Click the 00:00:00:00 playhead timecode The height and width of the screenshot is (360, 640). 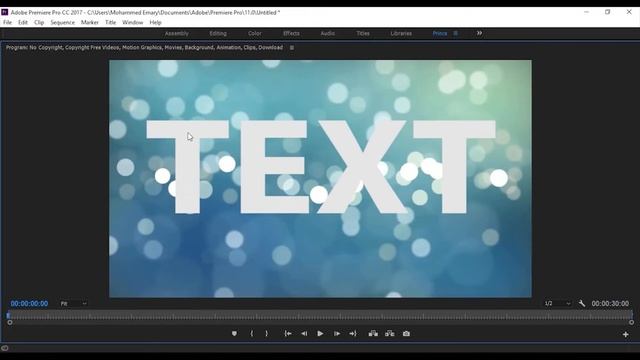point(29,304)
